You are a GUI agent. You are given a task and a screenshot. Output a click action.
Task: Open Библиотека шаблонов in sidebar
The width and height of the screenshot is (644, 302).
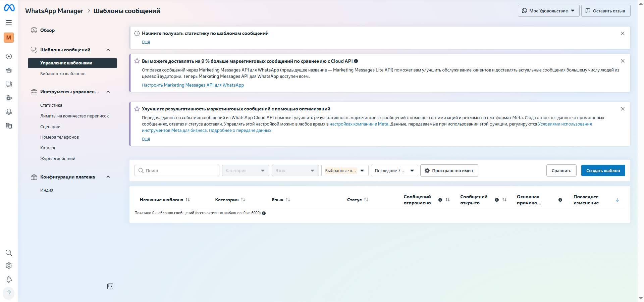click(63, 74)
